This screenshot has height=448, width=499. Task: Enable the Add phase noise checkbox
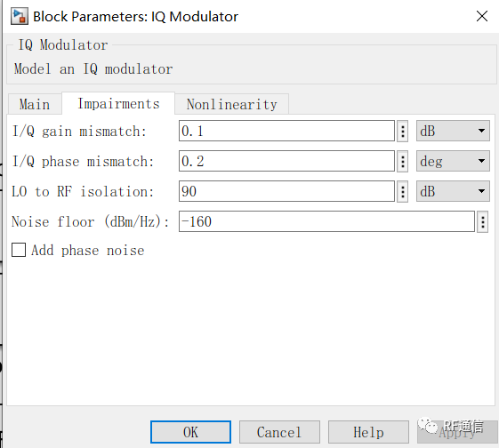click(19, 250)
